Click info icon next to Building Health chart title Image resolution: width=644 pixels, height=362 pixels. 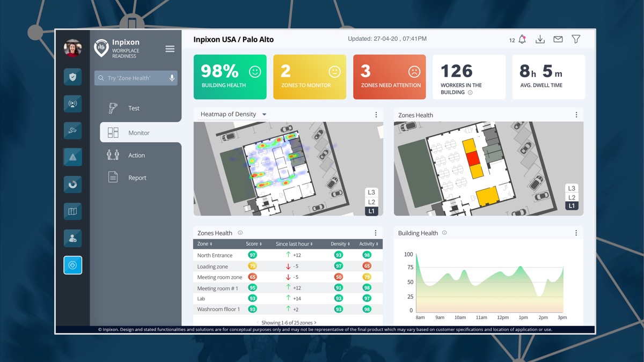coord(444,233)
